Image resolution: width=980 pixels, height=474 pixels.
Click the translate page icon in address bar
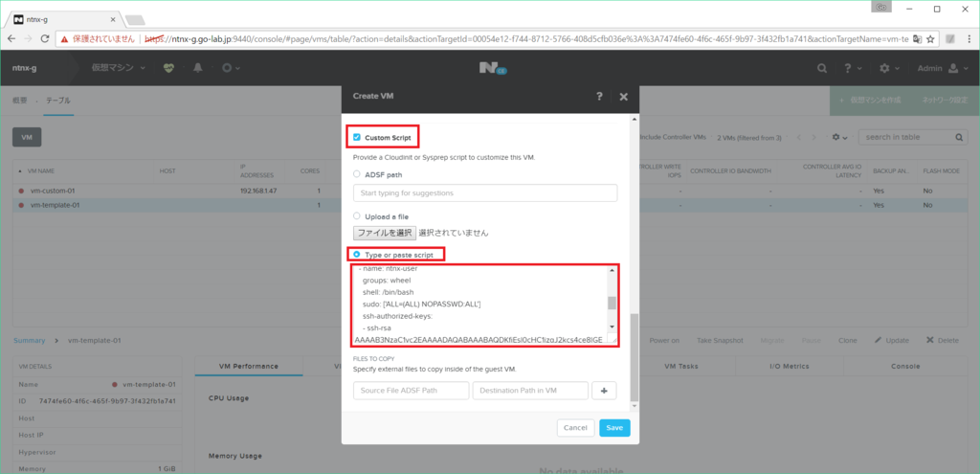917,38
